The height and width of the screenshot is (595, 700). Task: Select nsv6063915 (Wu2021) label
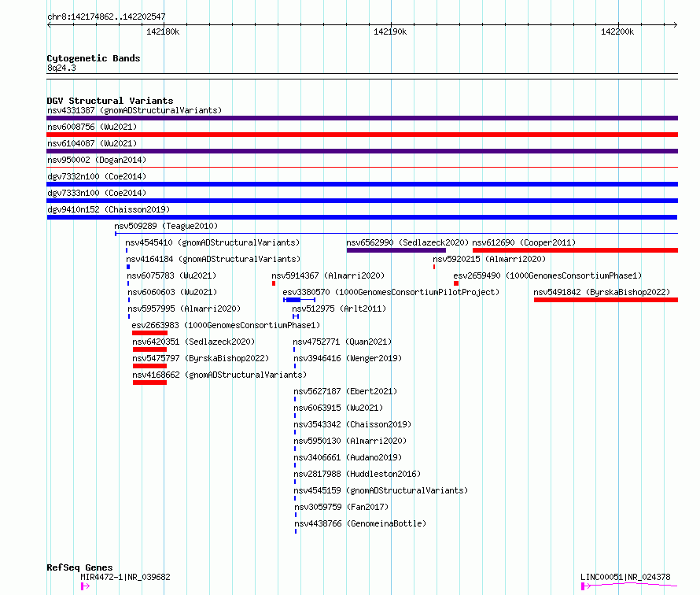338,408
